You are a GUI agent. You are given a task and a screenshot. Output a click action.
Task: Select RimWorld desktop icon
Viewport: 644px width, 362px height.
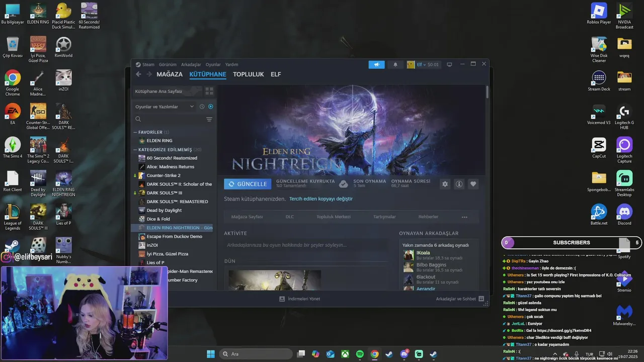tap(63, 47)
